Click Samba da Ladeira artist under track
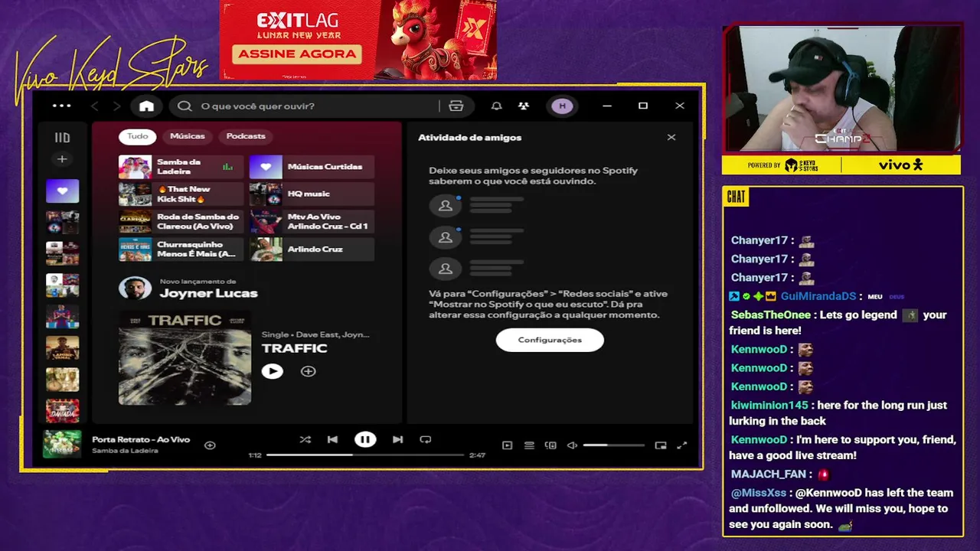Screen dimensions: 980x551 pos(125,451)
